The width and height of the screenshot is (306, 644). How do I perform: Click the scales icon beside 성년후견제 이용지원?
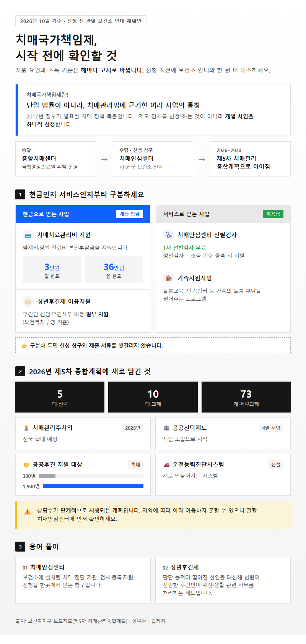pos(28,301)
